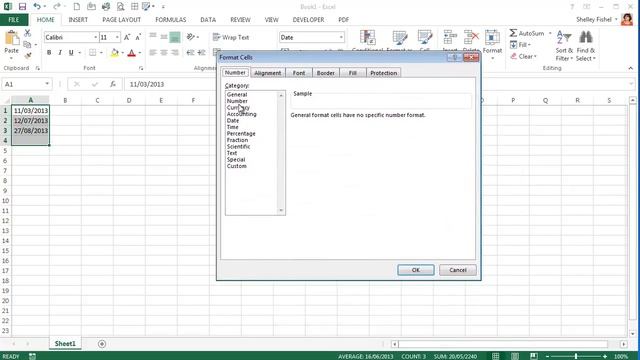The height and width of the screenshot is (360, 640).
Task: Click the AutoSum sigma button
Action: click(x=527, y=33)
